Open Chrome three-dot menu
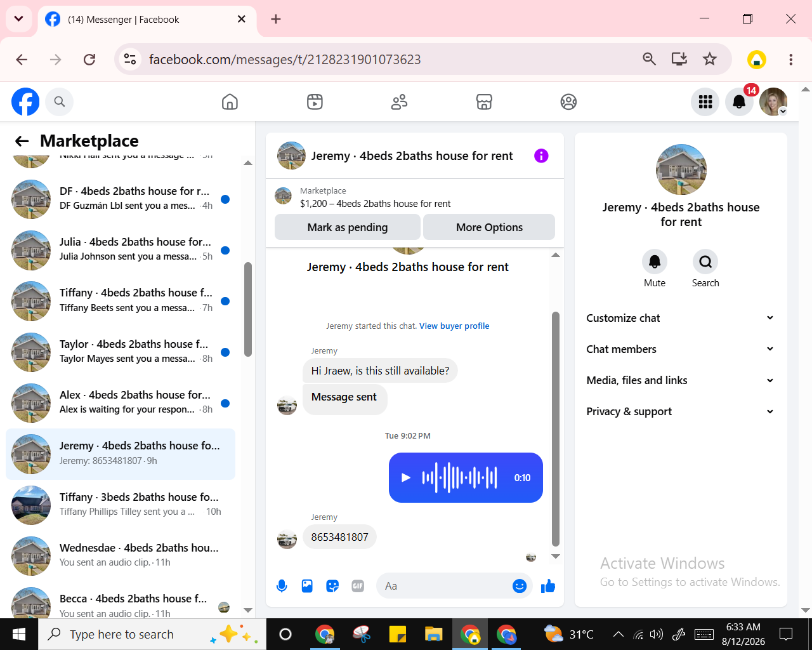Image resolution: width=812 pixels, height=650 pixels. (790, 59)
